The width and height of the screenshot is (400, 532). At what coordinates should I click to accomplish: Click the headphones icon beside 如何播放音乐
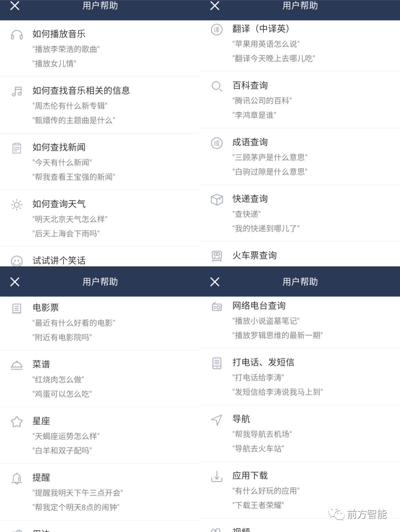pos(17,35)
